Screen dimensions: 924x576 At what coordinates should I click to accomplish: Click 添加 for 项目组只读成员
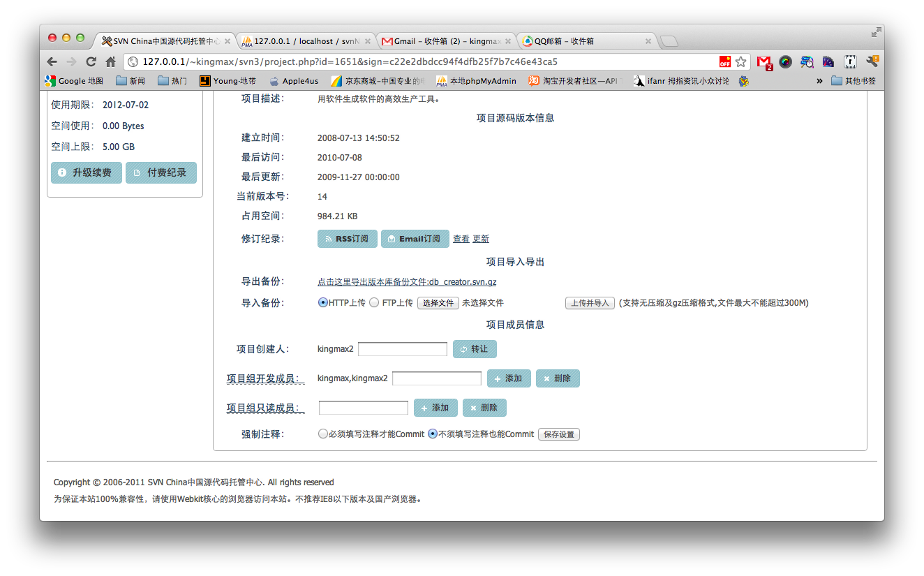pos(435,408)
